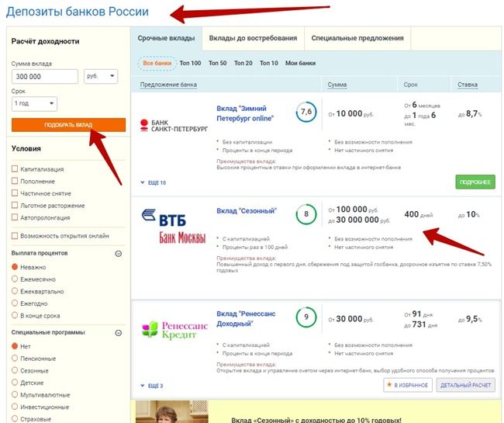Open the Срок 1 год dropdown
The image size is (504, 423).
(34, 104)
